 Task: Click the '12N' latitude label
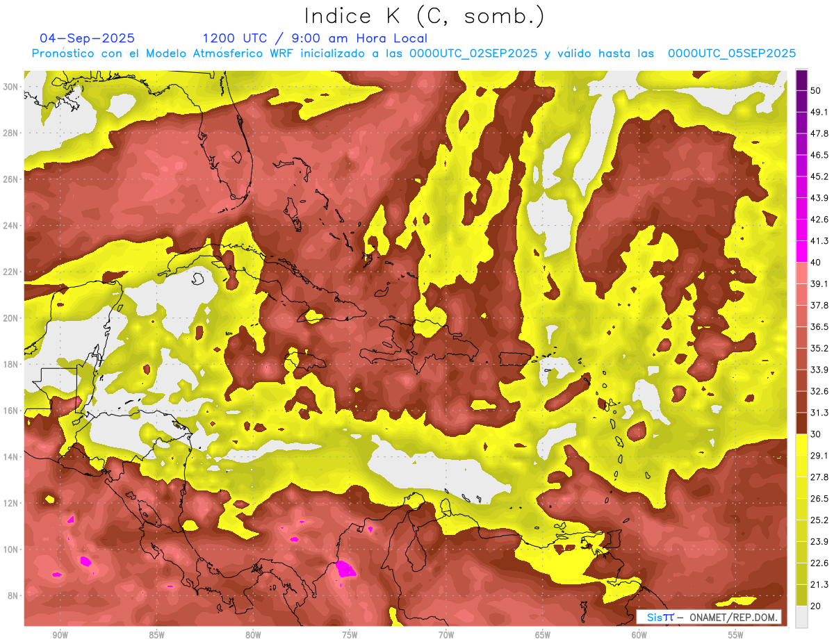coord(11,503)
